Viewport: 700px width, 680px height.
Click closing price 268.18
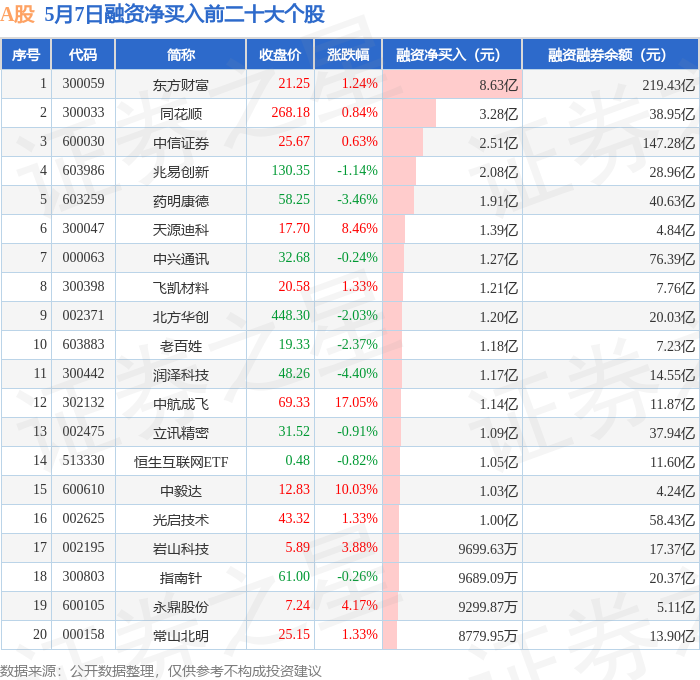(291, 112)
